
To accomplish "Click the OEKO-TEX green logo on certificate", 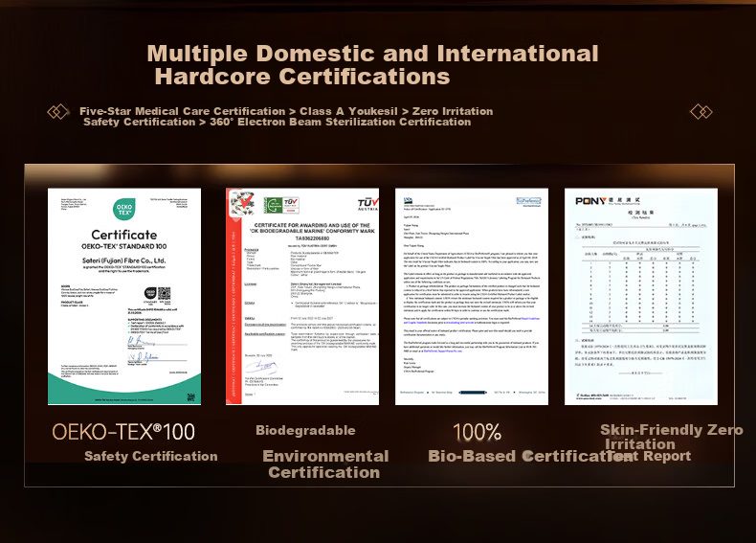I will point(123,210).
